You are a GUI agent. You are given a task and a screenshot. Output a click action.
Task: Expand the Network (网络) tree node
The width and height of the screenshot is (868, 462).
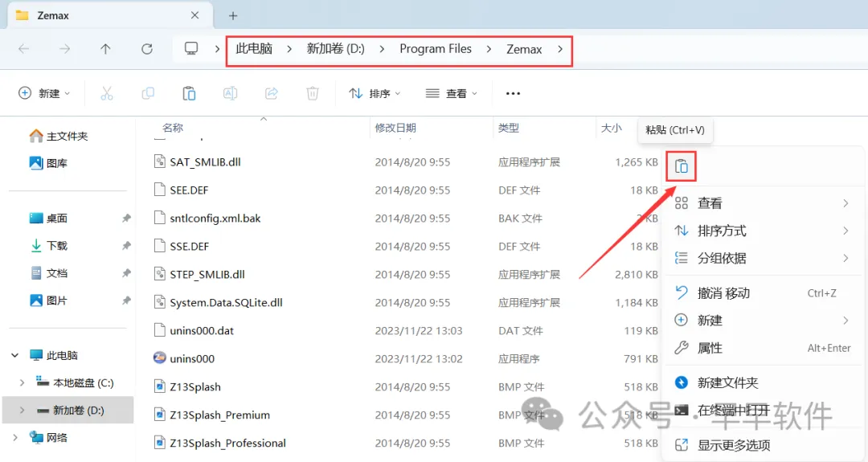[x=15, y=438]
